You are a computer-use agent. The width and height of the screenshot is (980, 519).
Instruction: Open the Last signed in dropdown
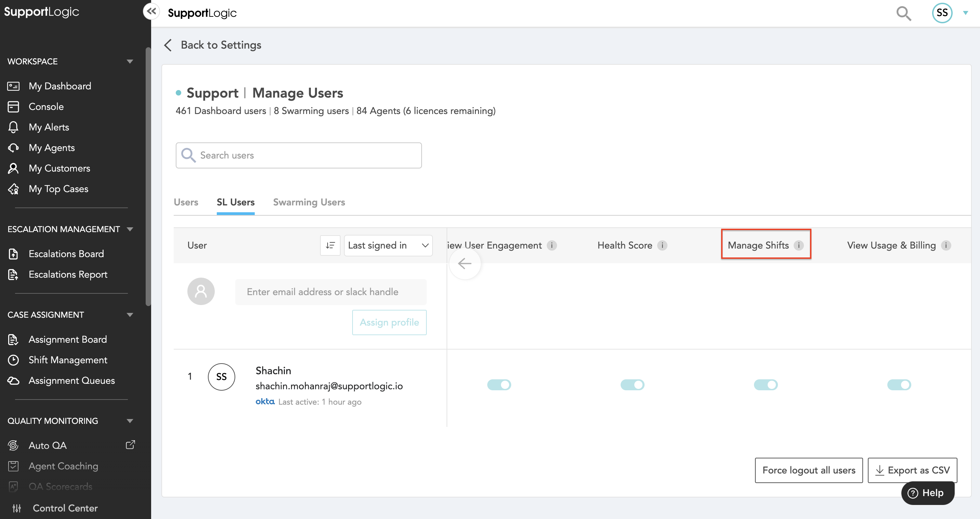(388, 245)
